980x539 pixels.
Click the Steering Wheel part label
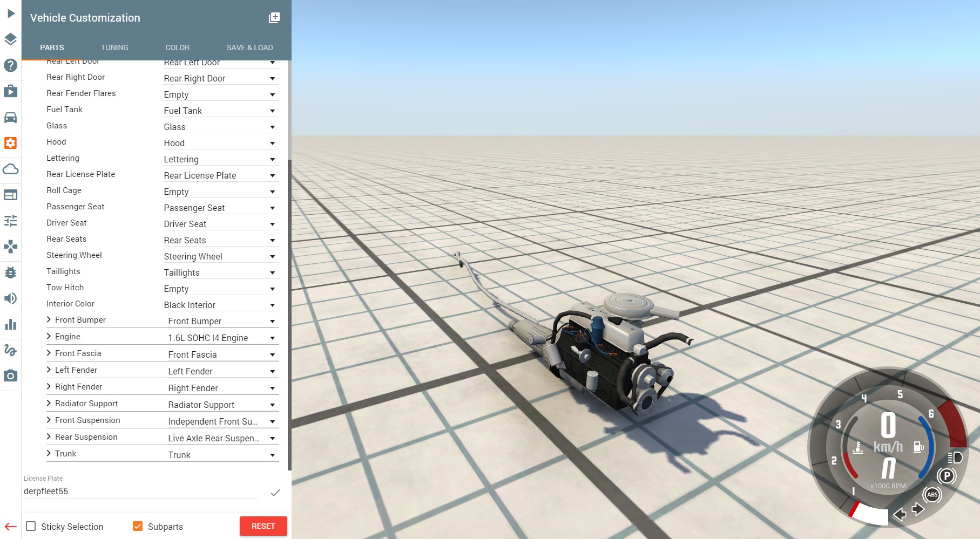tap(74, 255)
